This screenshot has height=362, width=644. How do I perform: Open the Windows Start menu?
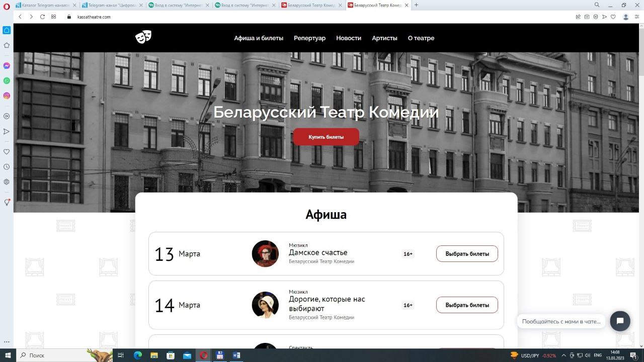tap(8, 355)
